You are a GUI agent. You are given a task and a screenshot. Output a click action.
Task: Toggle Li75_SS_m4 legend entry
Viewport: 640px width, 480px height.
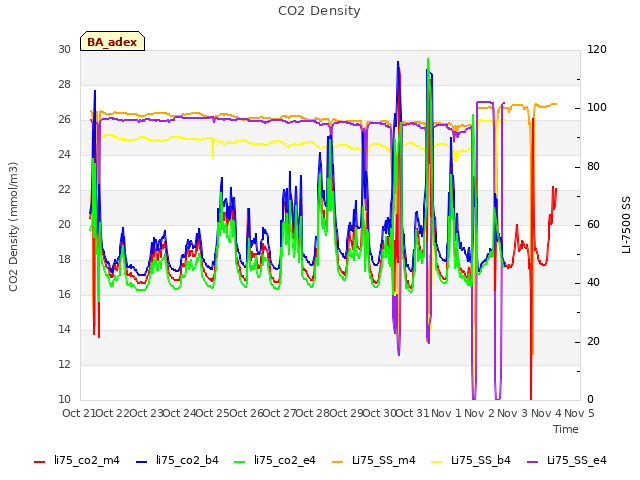pos(373,460)
